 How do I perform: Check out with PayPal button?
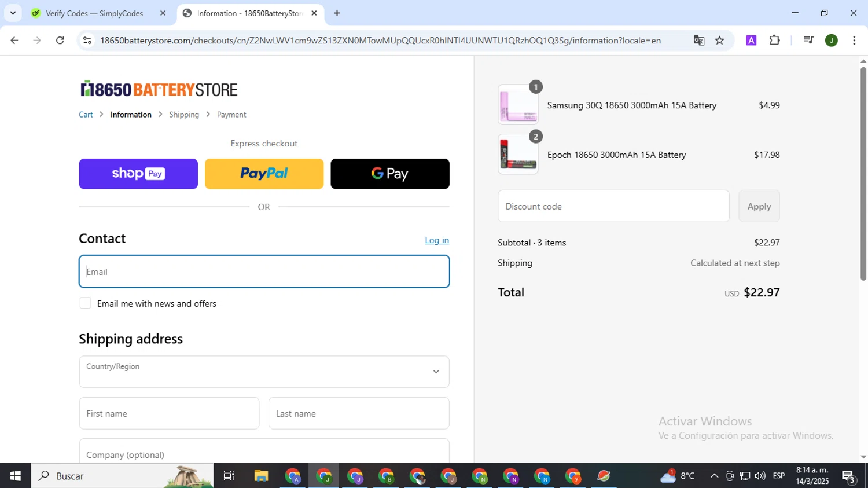[x=264, y=174]
